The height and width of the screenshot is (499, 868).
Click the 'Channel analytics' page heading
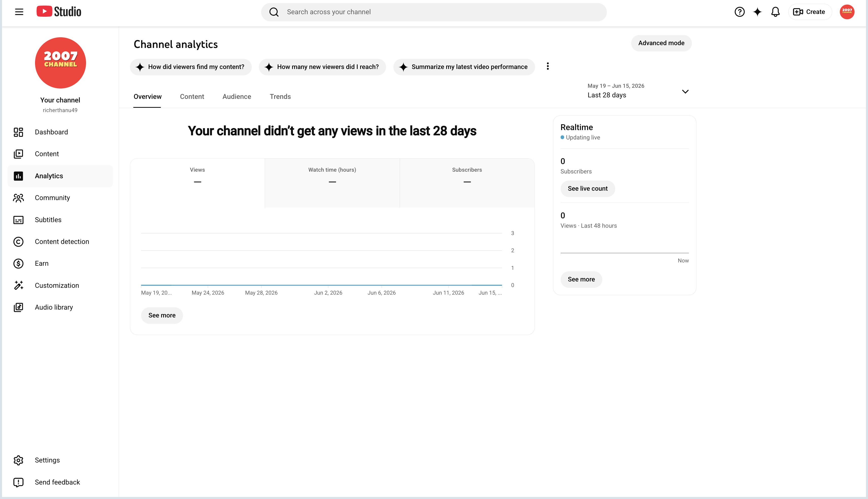click(176, 45)
